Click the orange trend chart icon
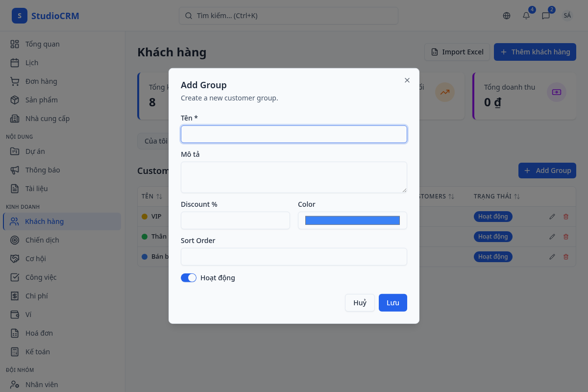The width and height of the screenshot is (588, 392). [x=445, y=92]
